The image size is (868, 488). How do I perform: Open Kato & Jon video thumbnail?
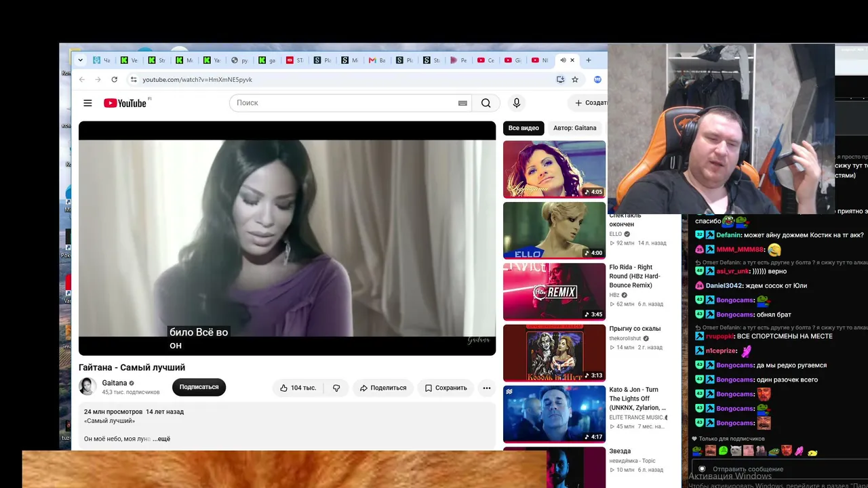[554, 414]
